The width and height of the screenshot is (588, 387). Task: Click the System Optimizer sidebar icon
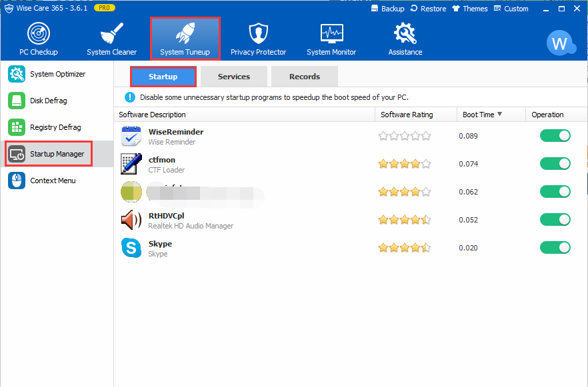tap(17, 74)
